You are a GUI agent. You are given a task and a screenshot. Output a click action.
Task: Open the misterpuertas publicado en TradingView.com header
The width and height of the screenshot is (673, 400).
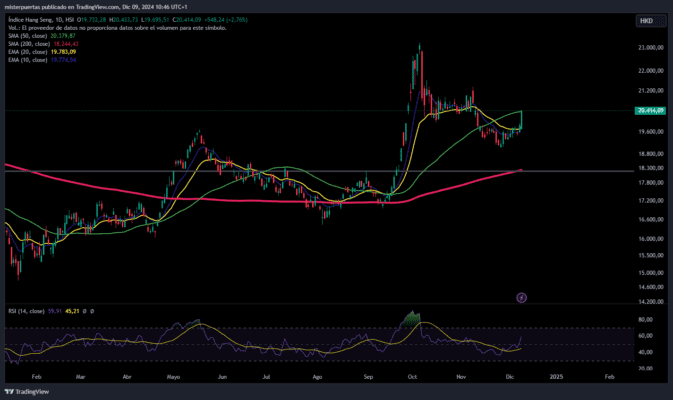pyautogui.click(x=96, y=7)
